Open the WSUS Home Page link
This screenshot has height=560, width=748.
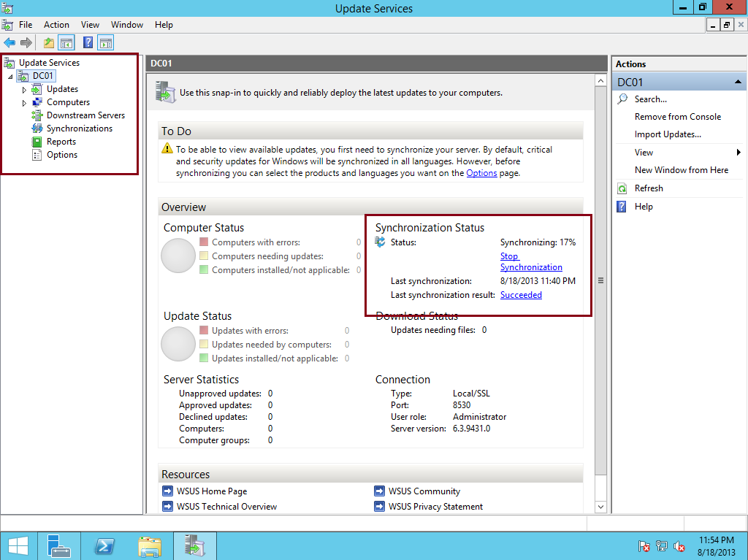[212, 491]
